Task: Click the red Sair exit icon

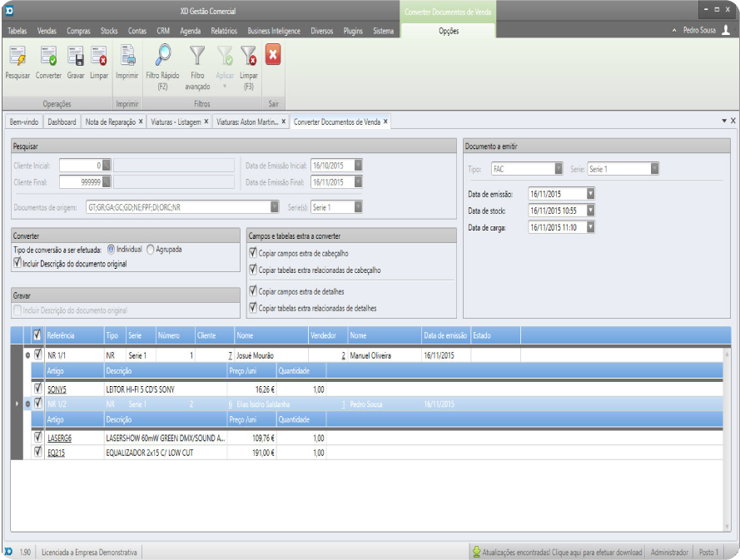Action: [272, 56]
